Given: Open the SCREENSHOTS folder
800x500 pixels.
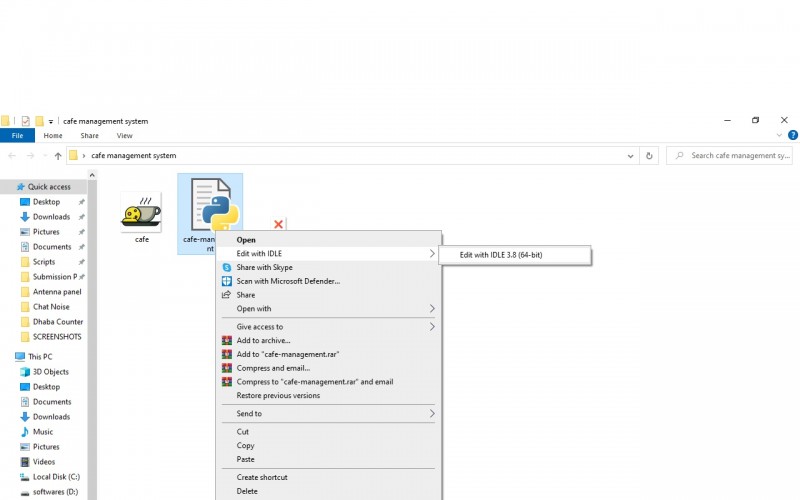Looking at the screenshot, I should click(57, 337).
